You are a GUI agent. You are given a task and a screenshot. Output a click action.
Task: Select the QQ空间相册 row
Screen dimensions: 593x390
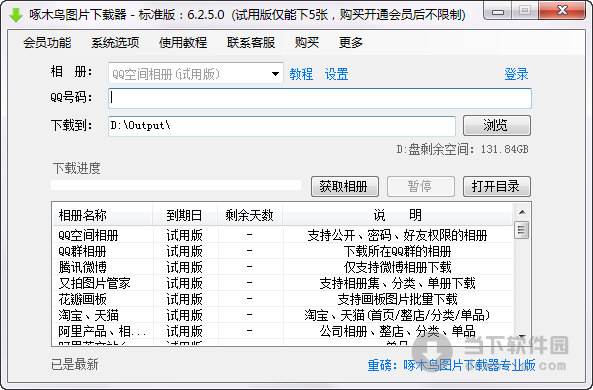coord(283,235)
